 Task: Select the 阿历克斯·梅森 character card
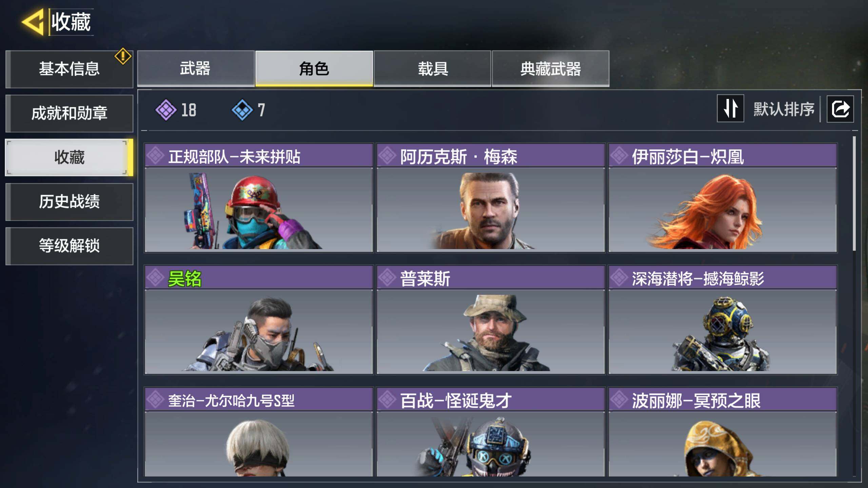(x=491, y=198)
